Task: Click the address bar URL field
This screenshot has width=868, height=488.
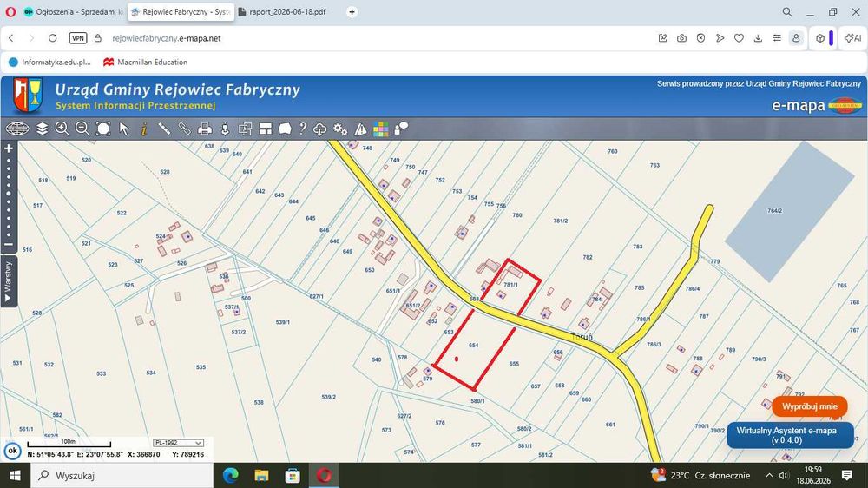Action: (166, 38)
